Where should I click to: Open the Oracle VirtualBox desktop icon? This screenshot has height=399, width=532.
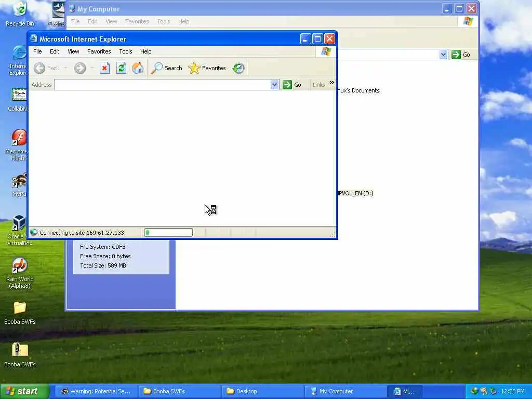[19, 230]
